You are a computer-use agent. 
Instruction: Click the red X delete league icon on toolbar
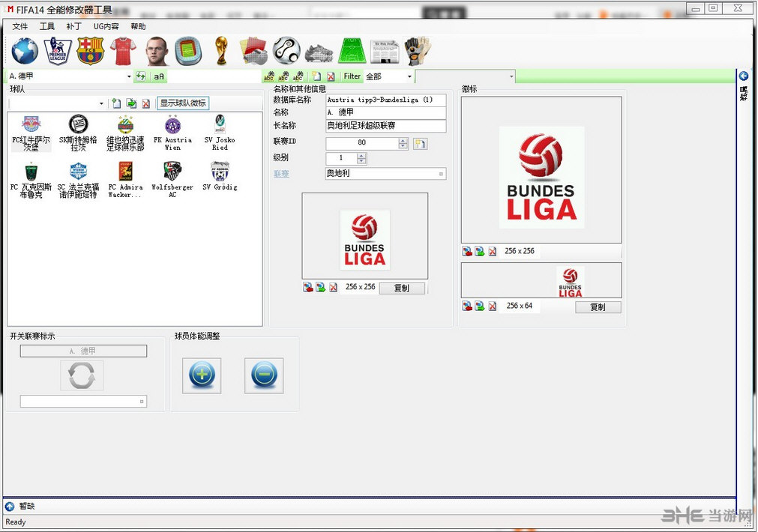pos(331,76)
